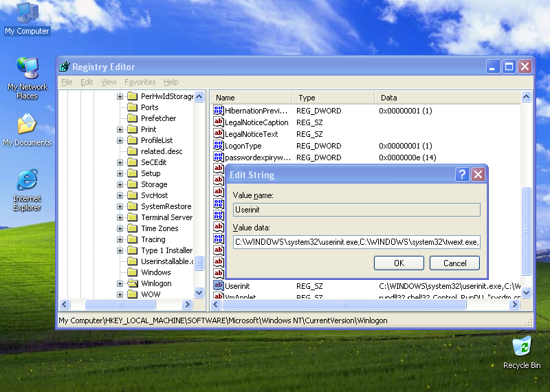The width and height of the screenshot is (550, 392).
Task: Expand the ProfileList key
Action: 120,140
